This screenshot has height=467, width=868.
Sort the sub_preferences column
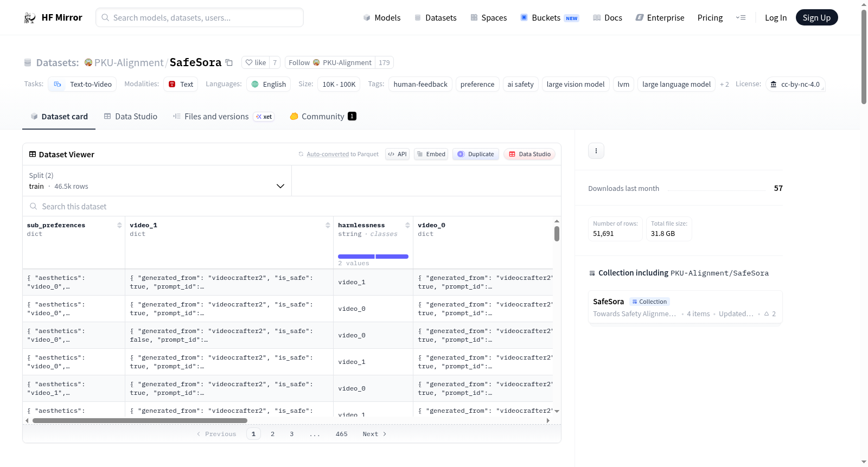coord(119,225)
